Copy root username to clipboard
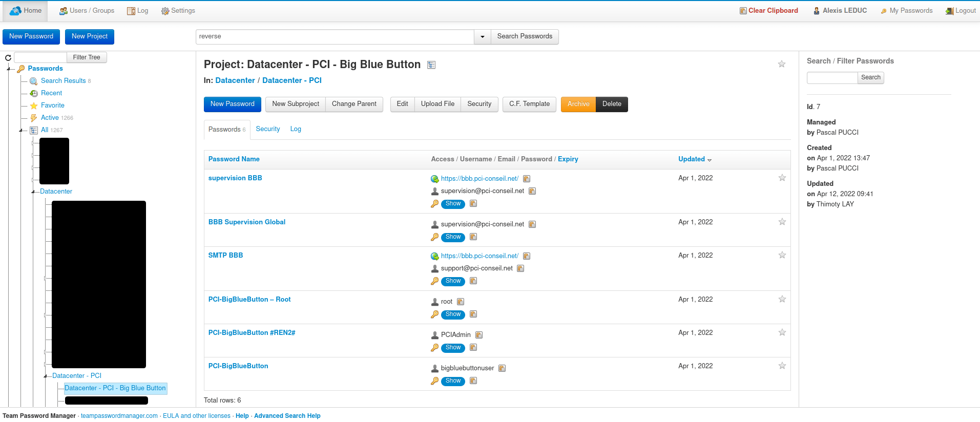 pyautogui.click(x=461, y=302)
